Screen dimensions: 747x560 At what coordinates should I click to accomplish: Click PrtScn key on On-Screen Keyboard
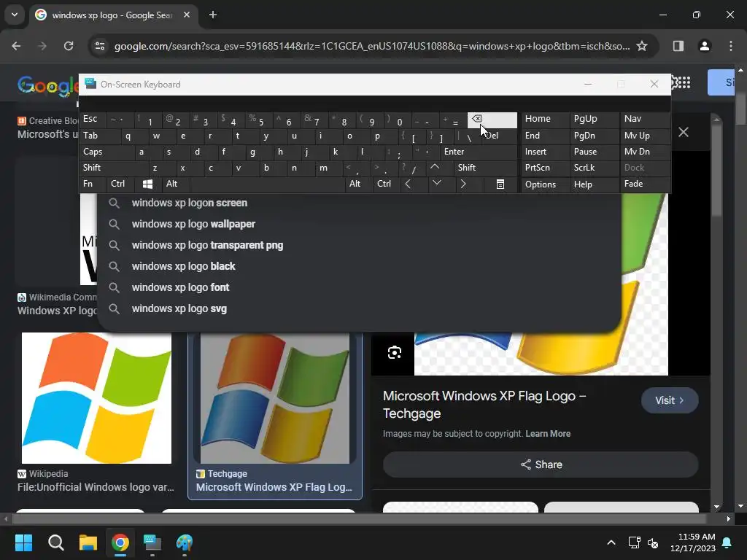click(545, 168)
